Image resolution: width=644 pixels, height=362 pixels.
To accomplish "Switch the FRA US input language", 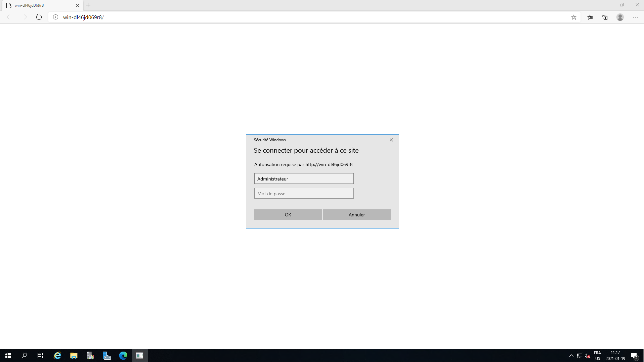I will pyautogui.click(x=597, y=356).
